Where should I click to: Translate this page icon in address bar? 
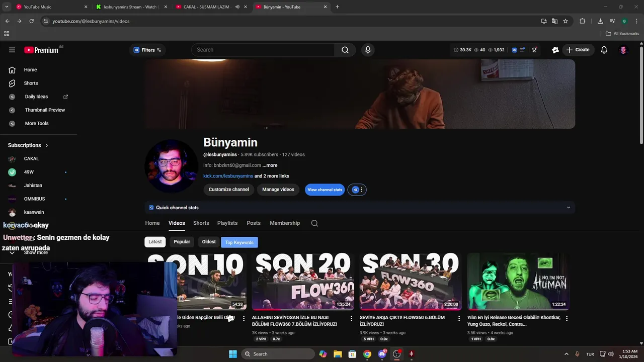click(x=554, y=21)
